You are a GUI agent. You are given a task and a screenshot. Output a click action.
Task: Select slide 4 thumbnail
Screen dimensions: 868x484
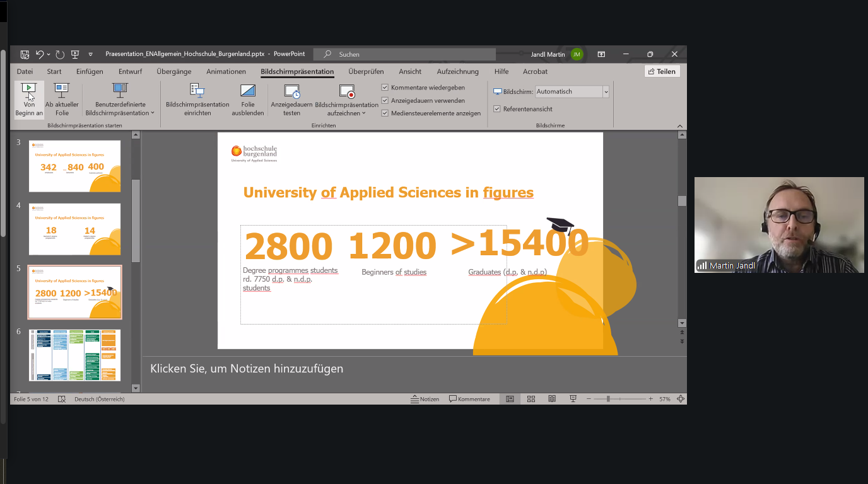tap(74, 229)
